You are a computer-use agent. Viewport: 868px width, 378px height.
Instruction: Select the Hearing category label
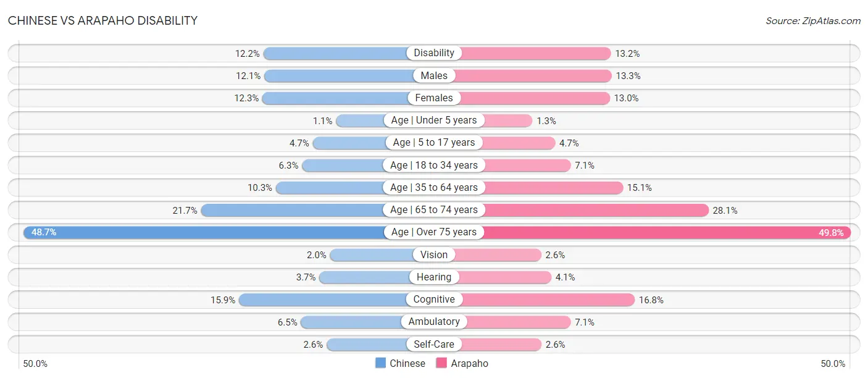click(434, 277)
